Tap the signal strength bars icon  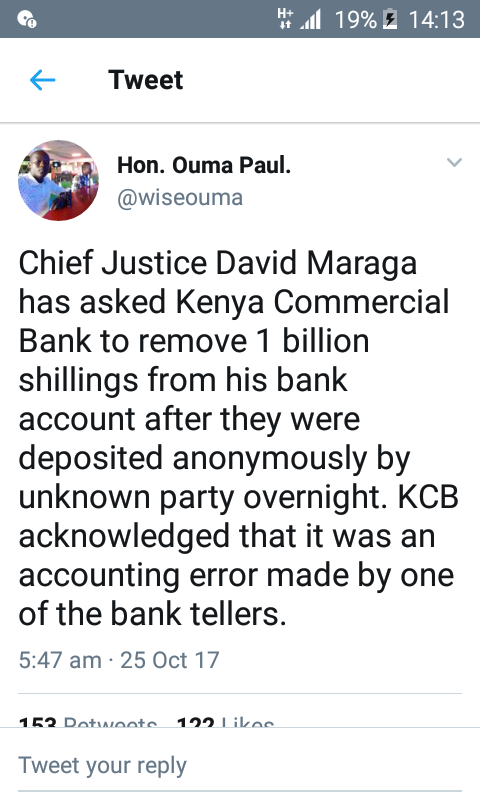coord(310,19)
